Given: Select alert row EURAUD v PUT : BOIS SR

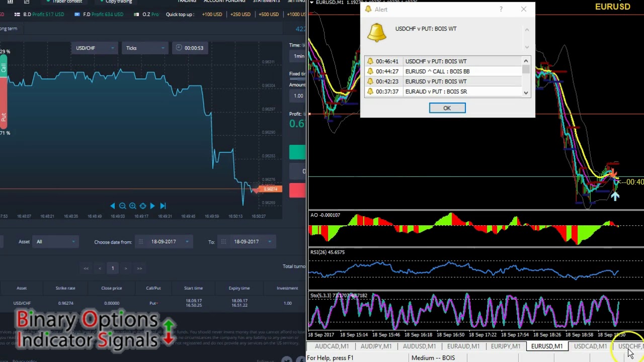Looking at the screenshot, I should (444, 92).
